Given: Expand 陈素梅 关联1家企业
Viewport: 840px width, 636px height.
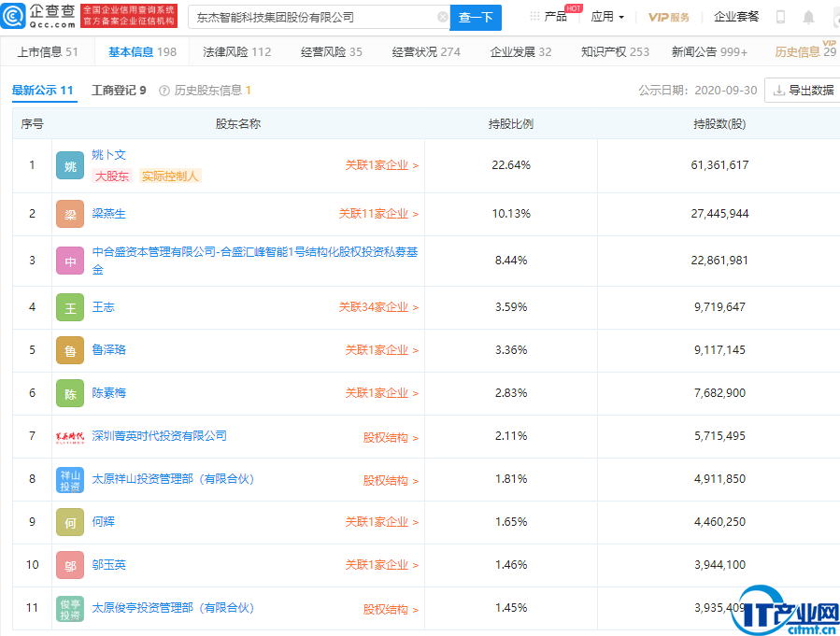Looking at the screenshot, I should click(x=382, y=393).
